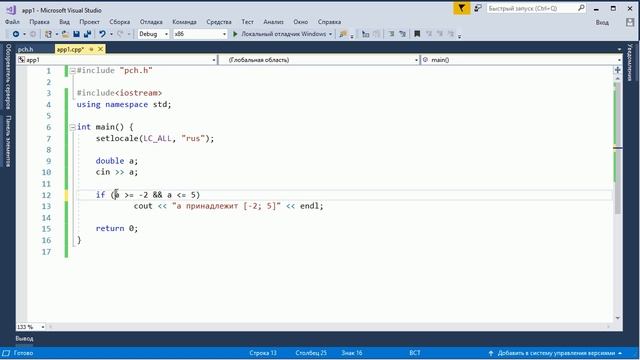The width and height of the screenshot is (640, 360).
Task: Start debugging with the green play icon
Action: (235, 34)
